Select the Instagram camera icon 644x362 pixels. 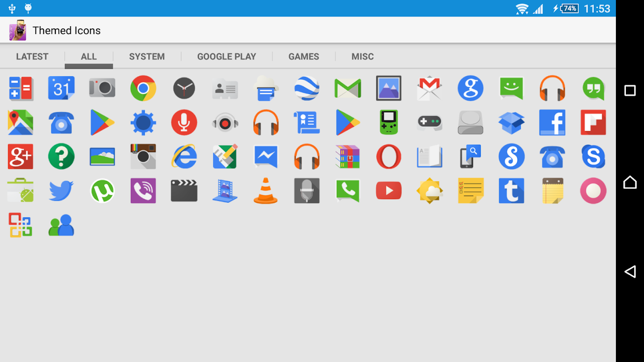pos(143,157)
